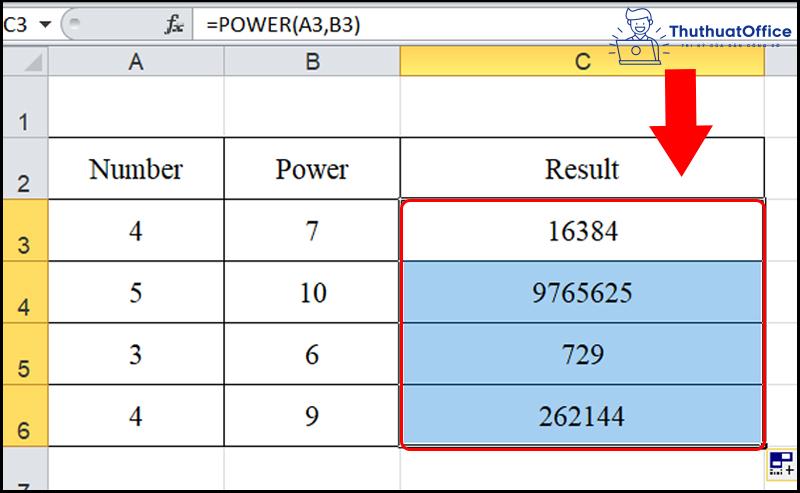Viewport: 800px width, 493px height.
Task: Select row 4 header
Action: point(26,292)
